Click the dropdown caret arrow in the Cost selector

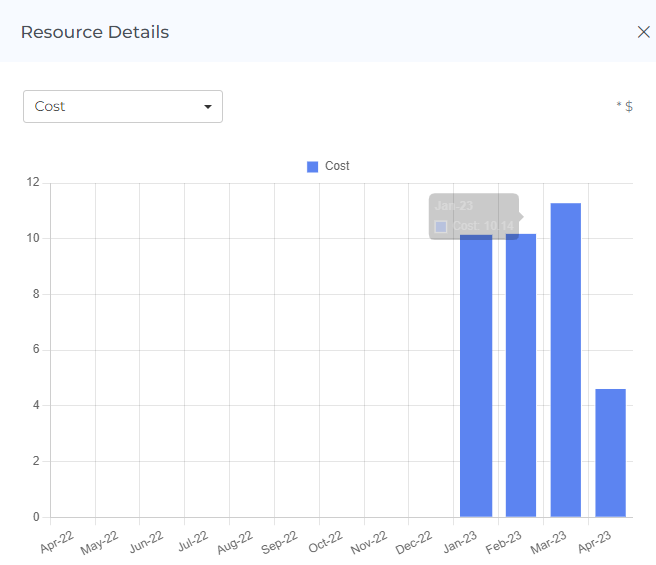coord(208,107)
